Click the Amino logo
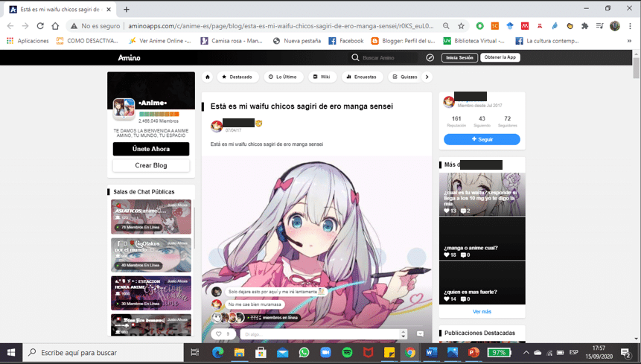This screenshot has width=641, height=364. (130, 57)
